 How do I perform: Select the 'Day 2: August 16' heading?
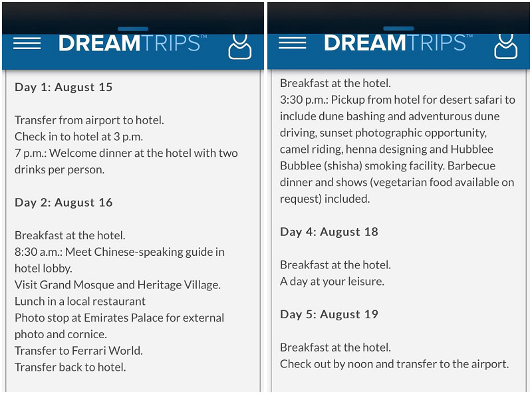pyautogui.click(x=63, y=203)
